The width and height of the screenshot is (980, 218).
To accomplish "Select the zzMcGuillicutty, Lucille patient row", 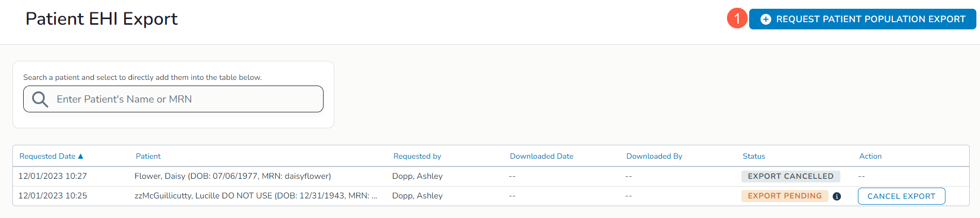I will point(256,196).
